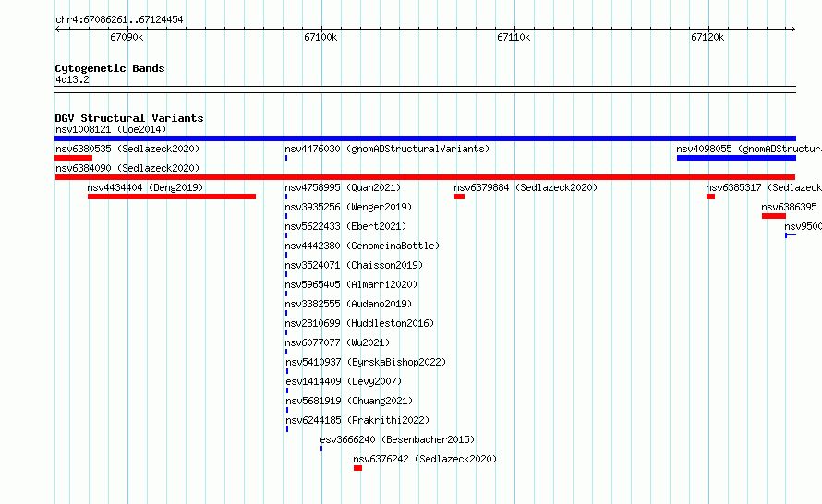Screen dimensions: 822x504
Task: Open nsv6386395 variant label
Action: coord(789,207)
